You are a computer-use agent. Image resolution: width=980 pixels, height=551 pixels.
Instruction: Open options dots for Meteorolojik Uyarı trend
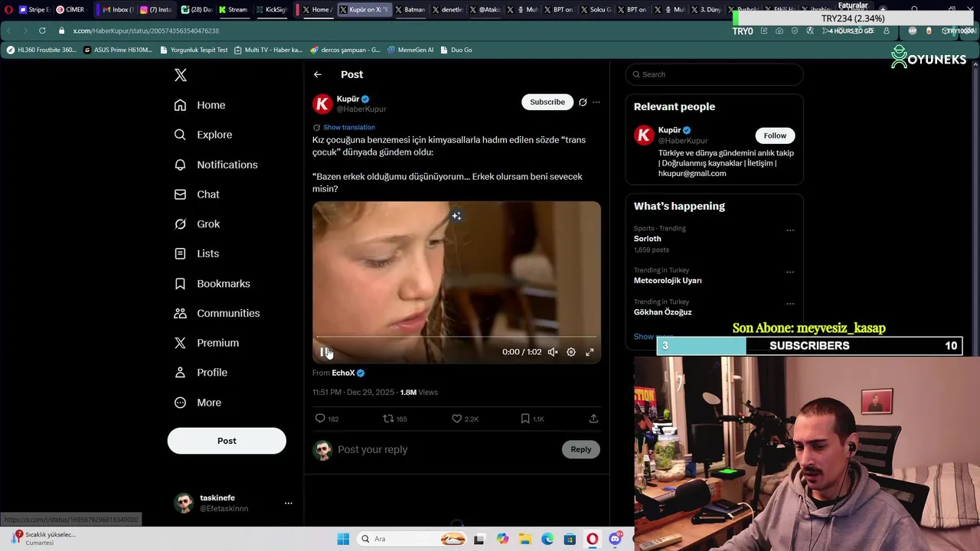[790, 272]
